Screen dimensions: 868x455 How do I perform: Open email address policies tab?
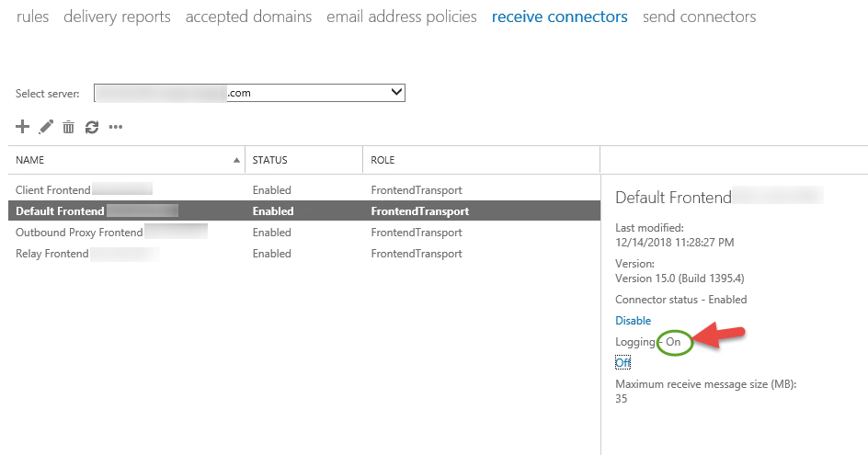(401, 17)
